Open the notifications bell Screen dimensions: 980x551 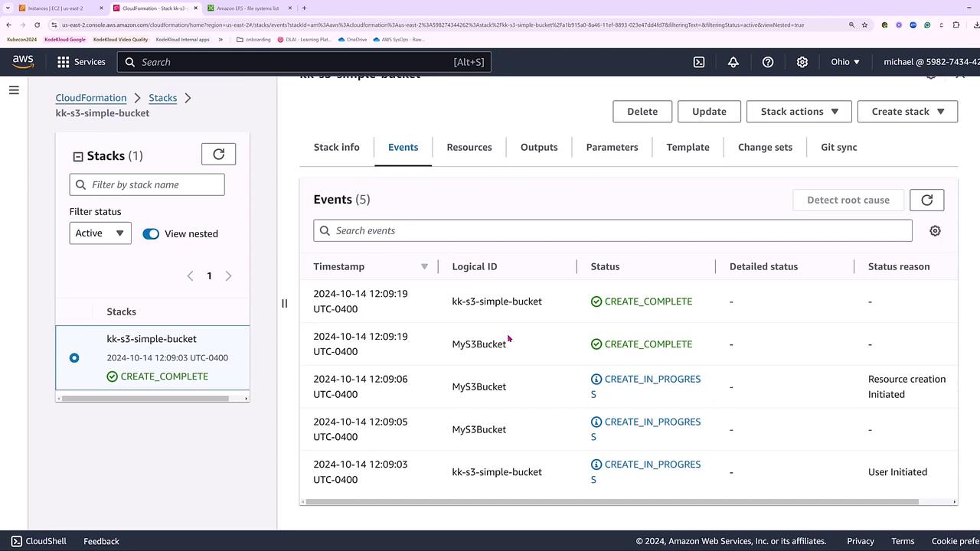733,62
